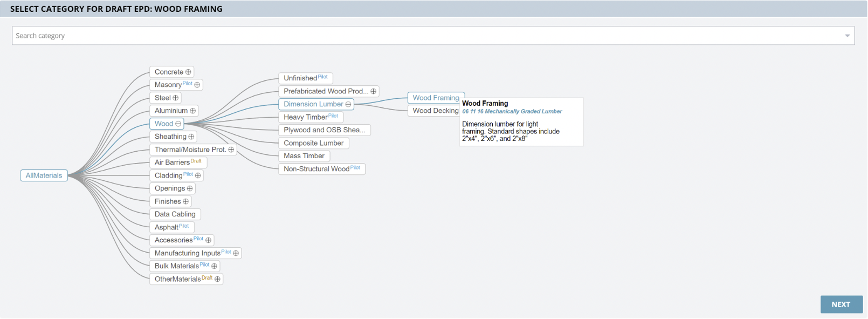Click the AllMaterials root node
The height and width of the screenshot is (319, 868).
(x=44, y=175)
